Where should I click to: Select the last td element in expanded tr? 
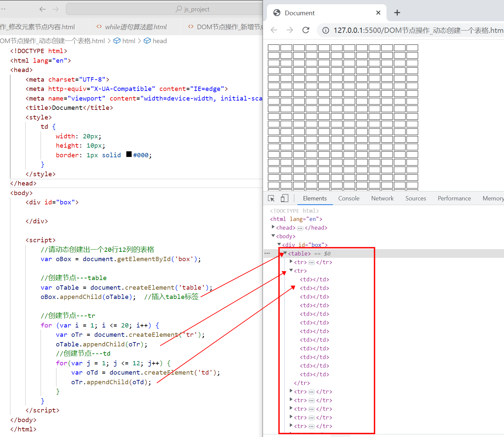point(314,374)
